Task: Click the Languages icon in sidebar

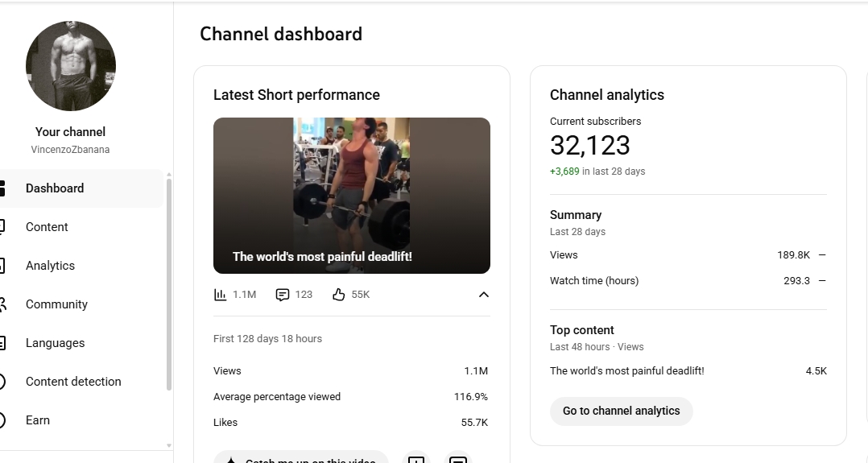Action: (2, 343)
